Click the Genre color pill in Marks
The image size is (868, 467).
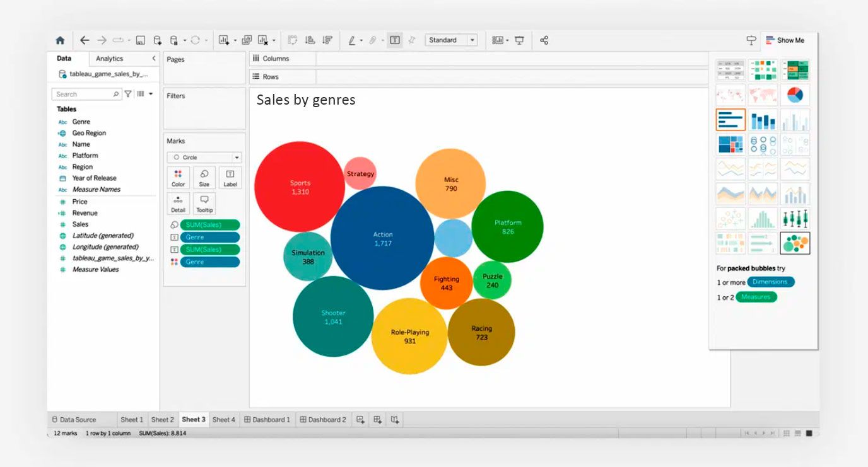click(209, 262)
